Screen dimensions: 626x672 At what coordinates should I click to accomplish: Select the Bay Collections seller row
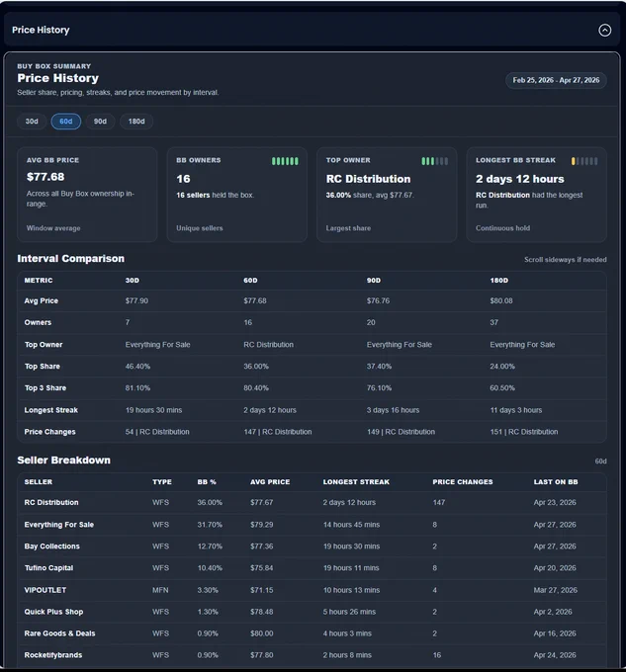point(312,546)
